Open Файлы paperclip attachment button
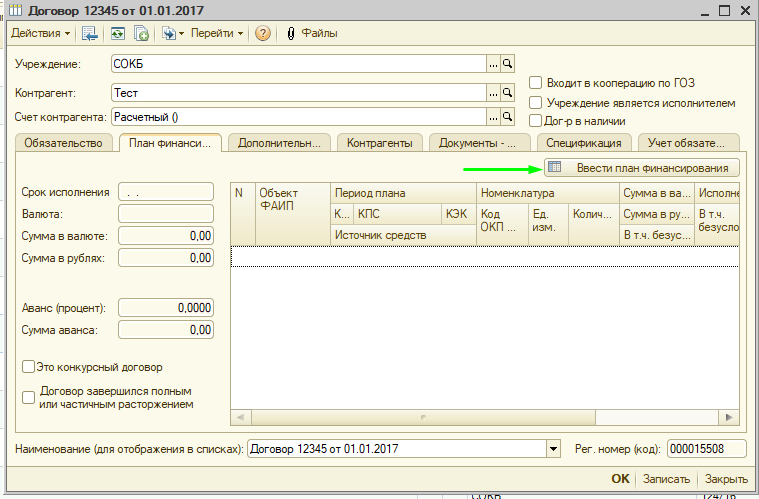This screenshot has width=759, height=499. coord(312,33)
